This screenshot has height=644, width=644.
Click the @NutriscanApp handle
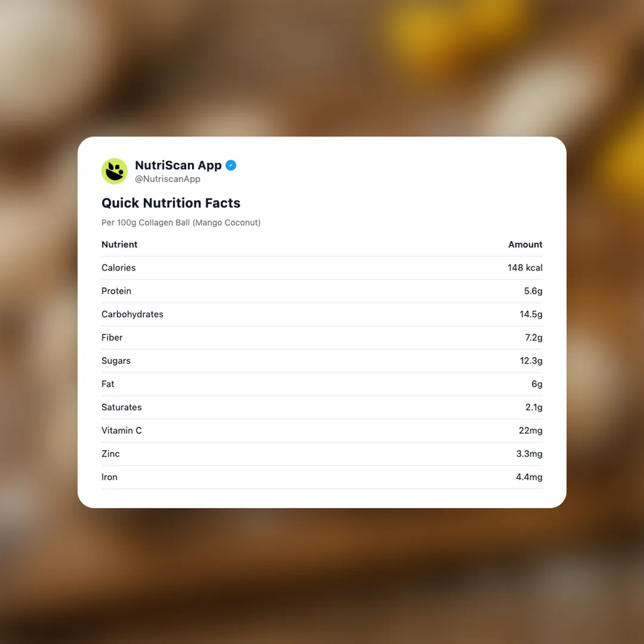click(168, 179)
